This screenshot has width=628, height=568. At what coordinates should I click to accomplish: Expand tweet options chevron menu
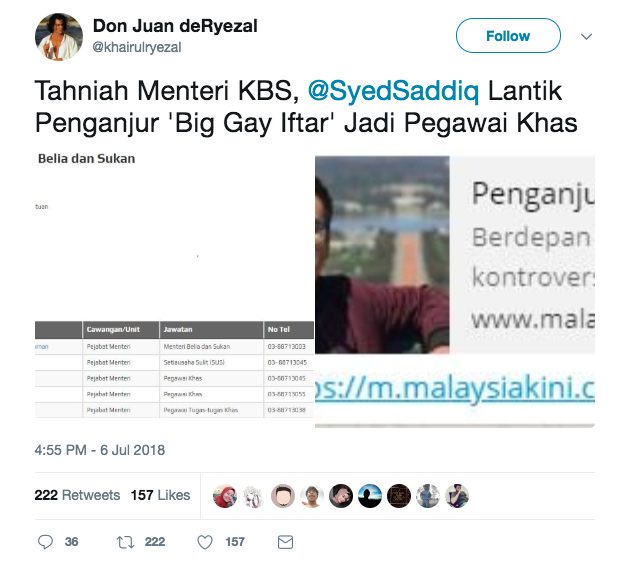[x=586, y=36]
